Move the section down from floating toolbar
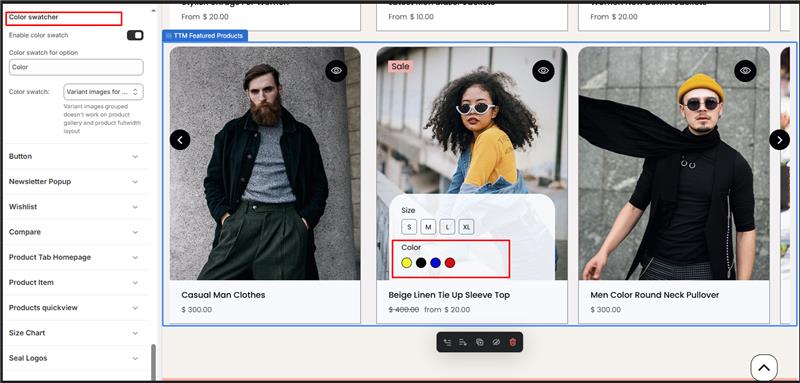 tap(463, 342)
